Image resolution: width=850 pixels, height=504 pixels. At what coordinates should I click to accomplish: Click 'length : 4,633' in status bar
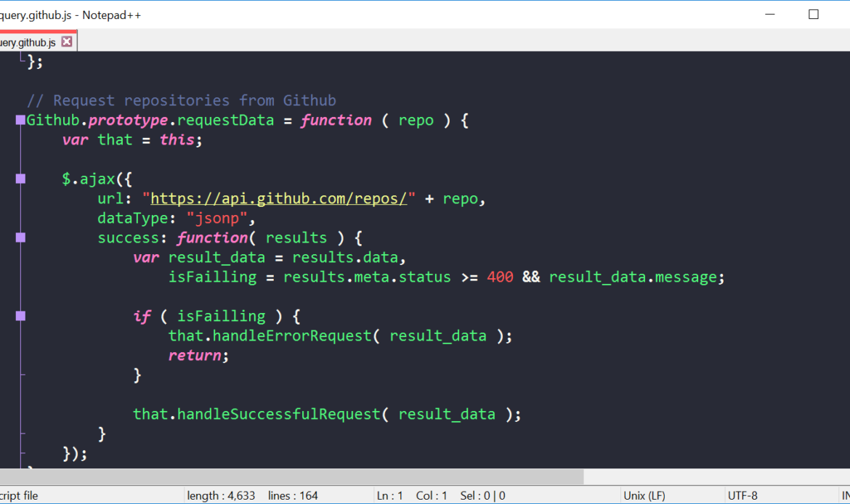point(221,495)
